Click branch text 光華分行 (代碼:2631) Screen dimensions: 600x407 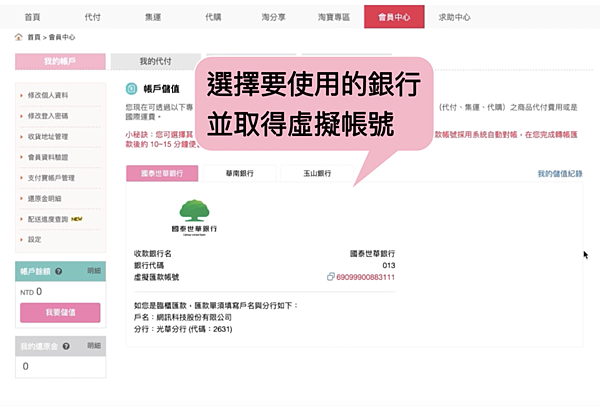point(194,329)
